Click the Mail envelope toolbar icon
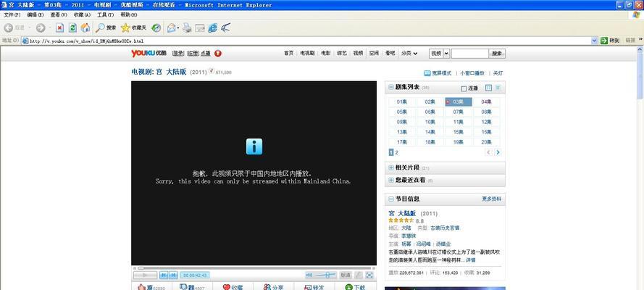Screen dimensions: 644x290 [171, 28]
